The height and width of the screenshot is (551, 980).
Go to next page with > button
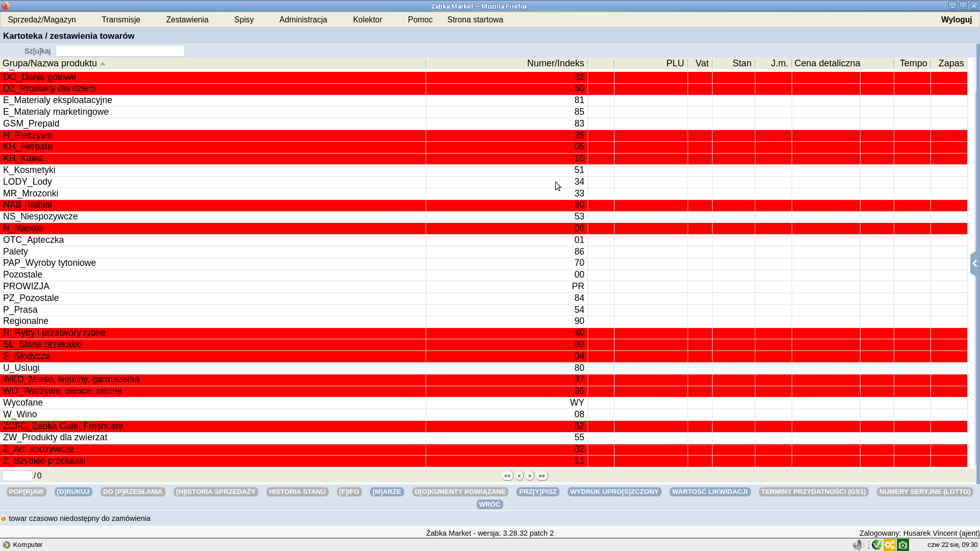click(530, 476)
